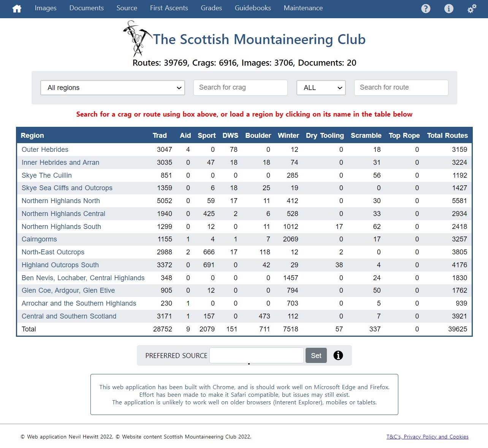Screen dimensions: 488x448
Task: Click the Total row label
Action: pos(29,329)
